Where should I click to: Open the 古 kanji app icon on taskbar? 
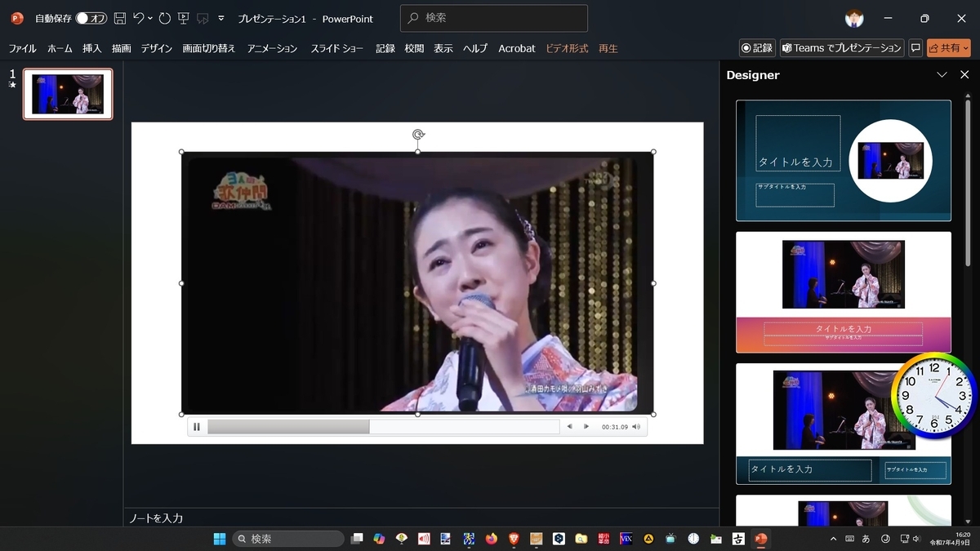click(x=738, y=539)
